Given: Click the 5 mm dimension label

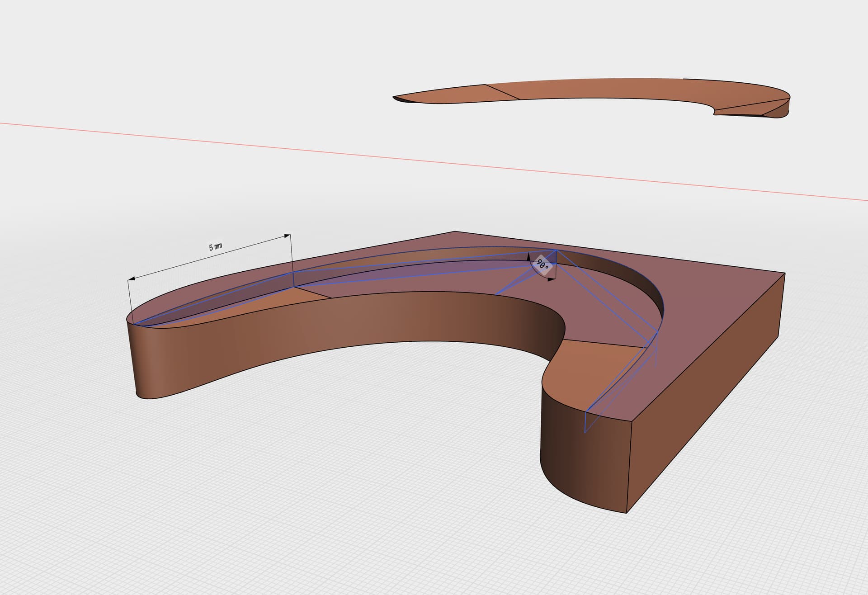Looking at the screenshot, I should coord(216,247).
